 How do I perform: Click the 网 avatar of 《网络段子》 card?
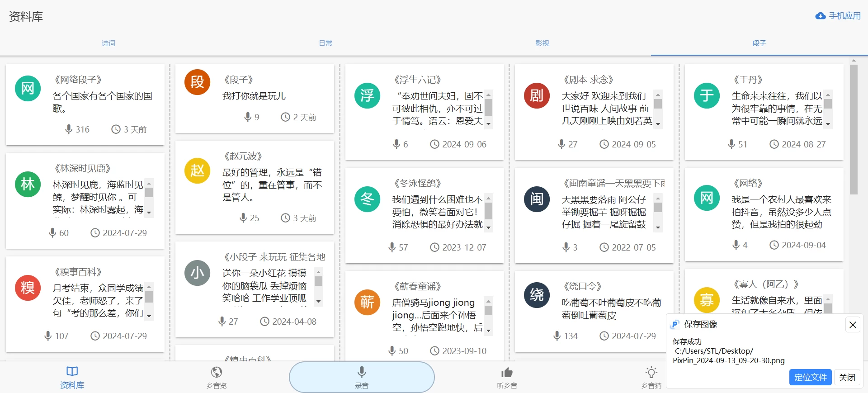tap(28, 88)
